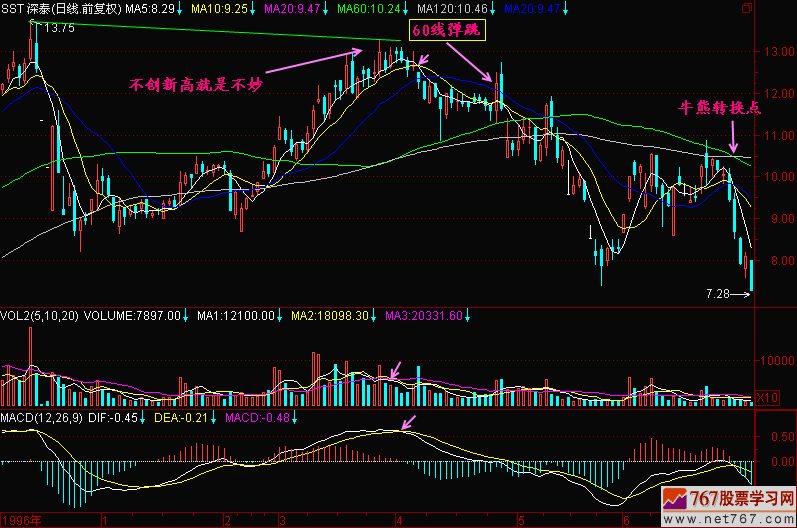Viewport: 797px width, 528px height.
Task: Click the 13.75 highest price marker
Action: tap(59, 28)
